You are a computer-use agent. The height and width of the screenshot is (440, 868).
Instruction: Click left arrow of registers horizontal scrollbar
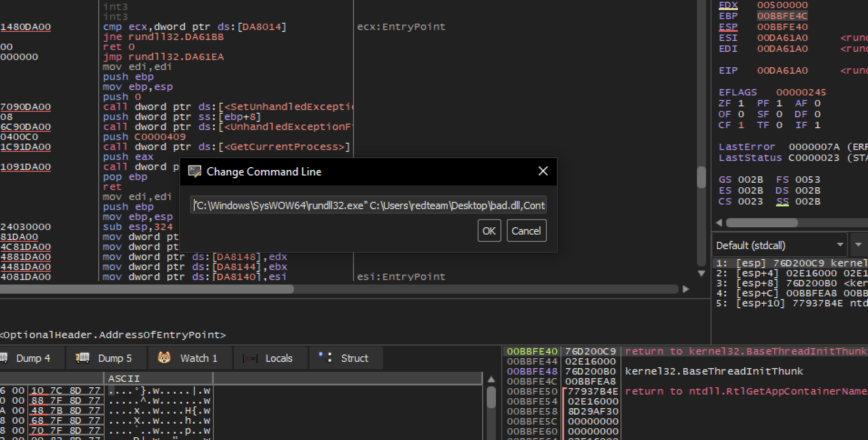pos(719,223)
